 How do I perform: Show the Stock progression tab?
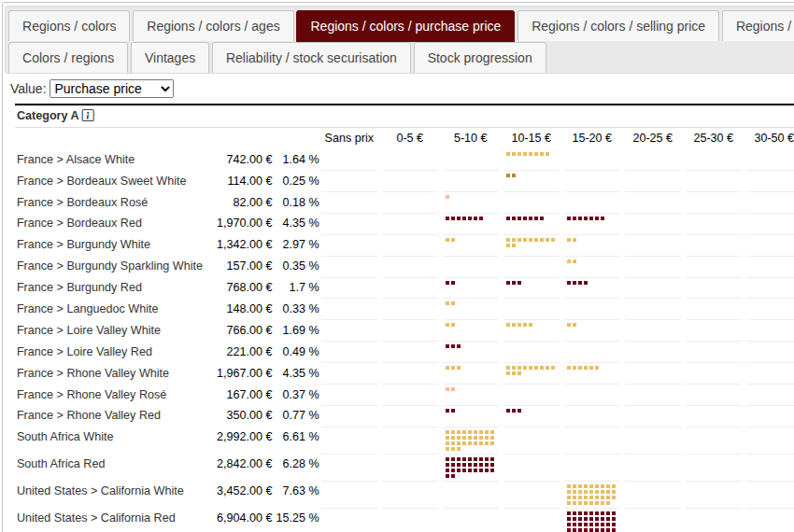(x=479, y=58)
